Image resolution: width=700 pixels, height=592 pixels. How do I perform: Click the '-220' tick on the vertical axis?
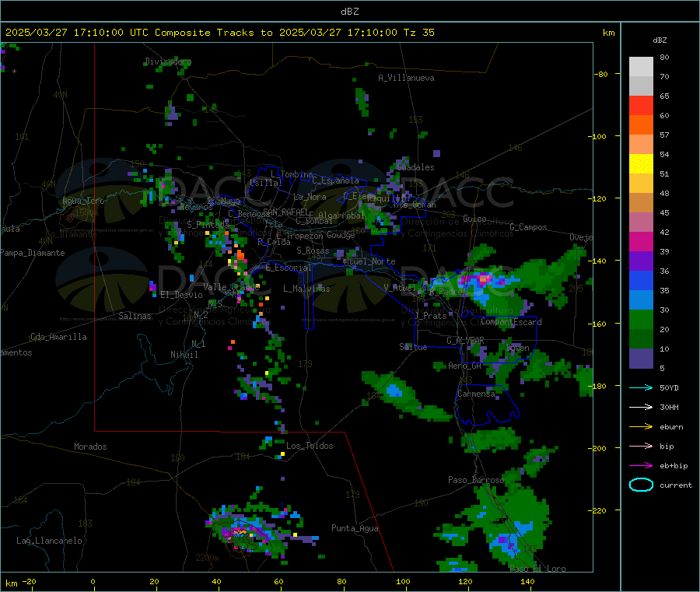599,511
